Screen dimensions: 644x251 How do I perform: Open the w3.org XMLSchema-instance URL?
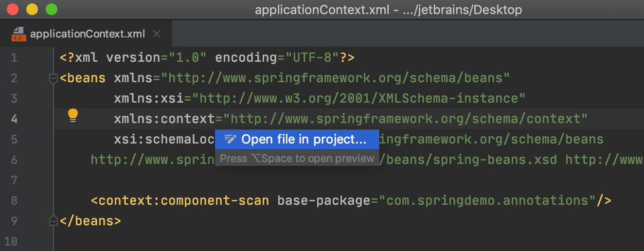click(x=358, y=98)
